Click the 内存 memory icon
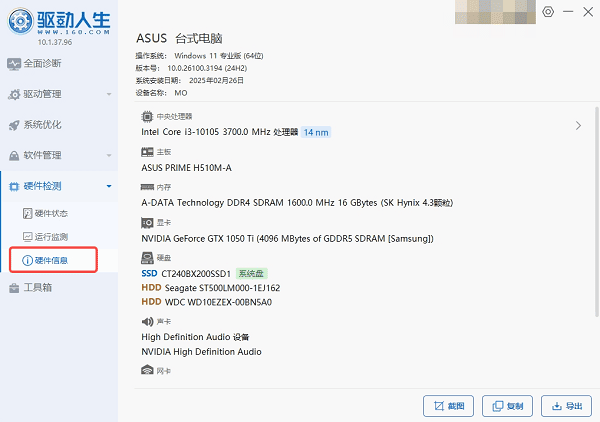600x422 pixels. [147, 187]
